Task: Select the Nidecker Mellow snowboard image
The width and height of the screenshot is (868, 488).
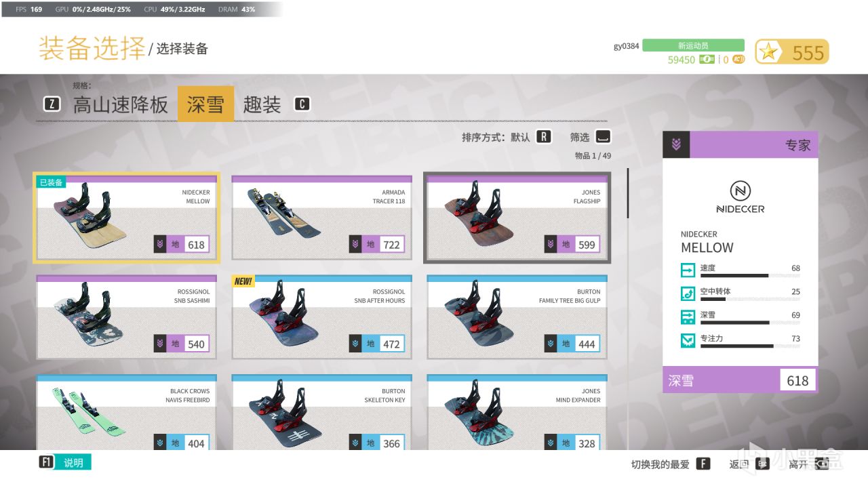Action: tap(91, 217)
